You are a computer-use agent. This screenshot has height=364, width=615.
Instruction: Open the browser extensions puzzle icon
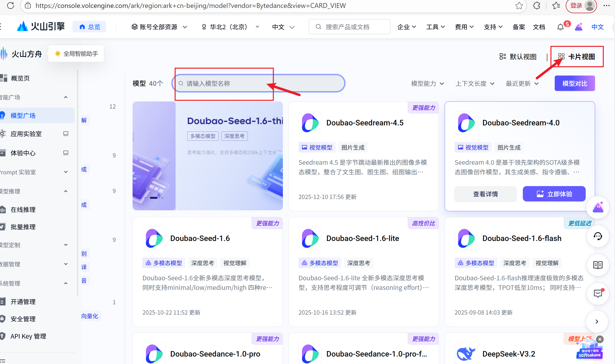pos(536,6)
